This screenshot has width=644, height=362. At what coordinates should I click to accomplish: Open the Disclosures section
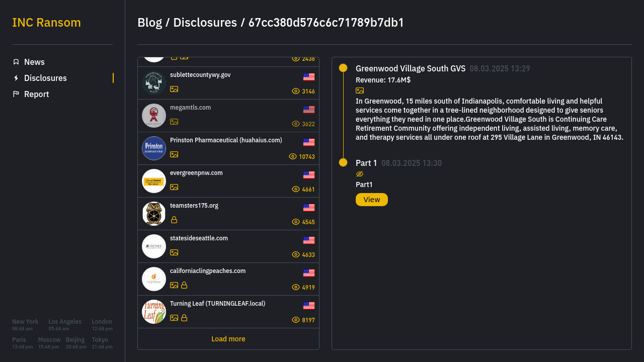click(62, 78)
